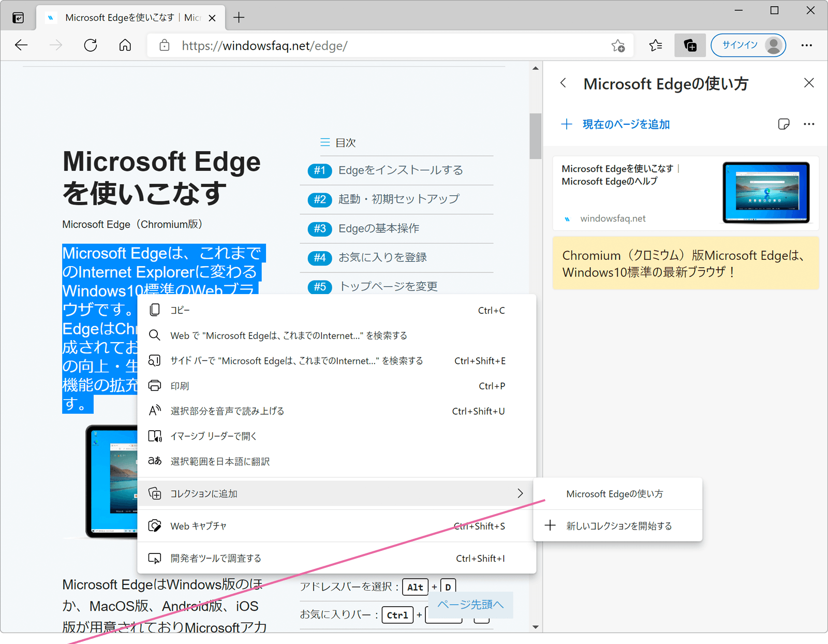Viewport: 828px width, 644px height.
Task: Click the translate icon in menu
Action: (154, 461)
